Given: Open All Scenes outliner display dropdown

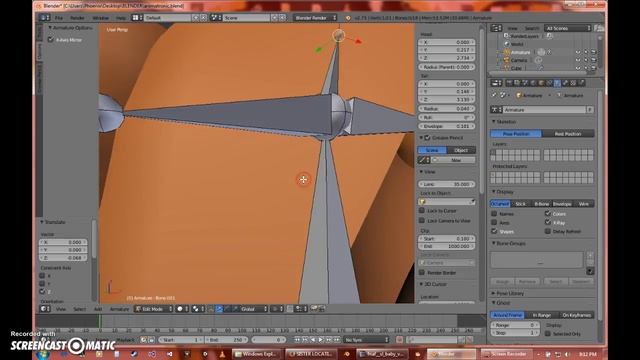Looking at the screenshot, I should coord(568,28).
